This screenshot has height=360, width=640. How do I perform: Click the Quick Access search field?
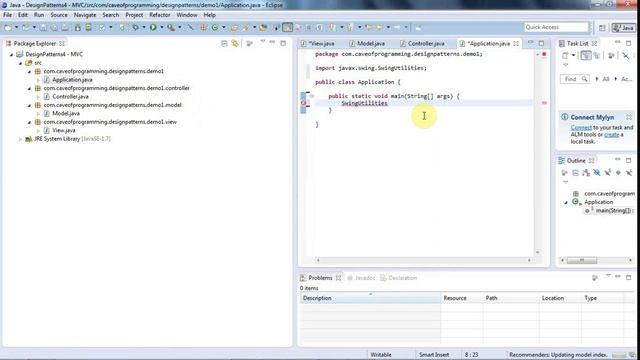[x=556, y=27]
